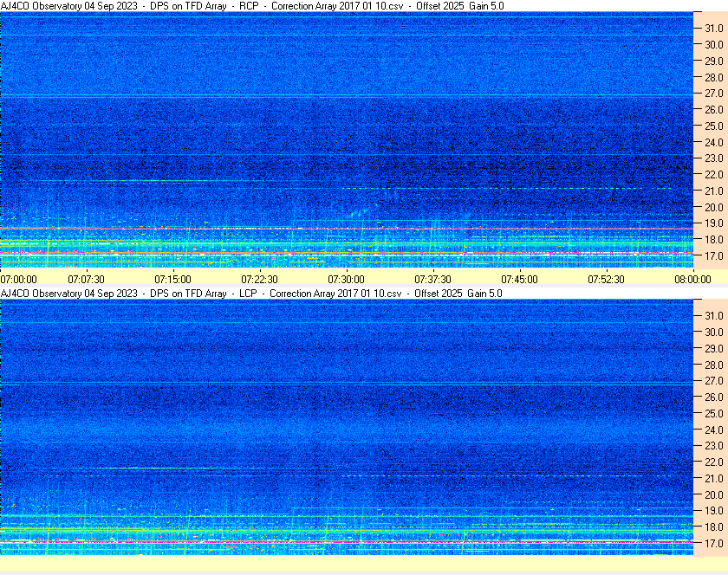Click inside the LCP spectrogram plot area

click(347, 427)
